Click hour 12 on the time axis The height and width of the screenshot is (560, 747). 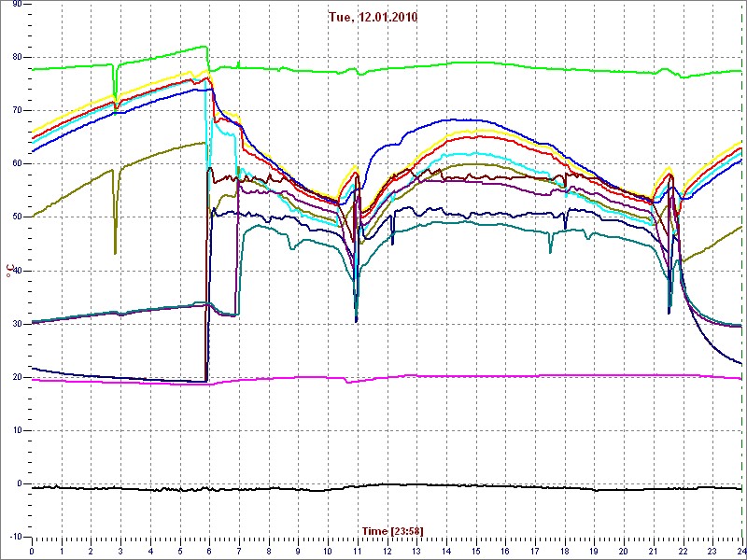point(387,551)
